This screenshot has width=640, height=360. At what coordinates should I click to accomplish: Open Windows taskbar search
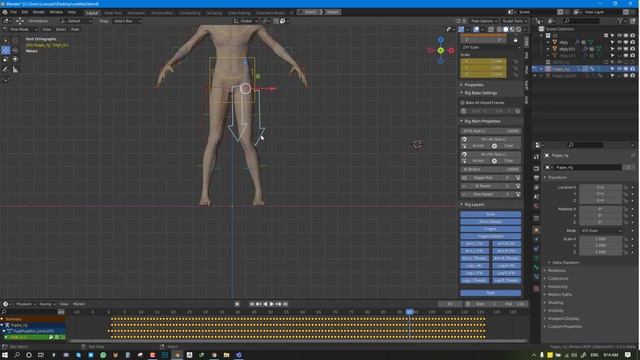(17, 355)
